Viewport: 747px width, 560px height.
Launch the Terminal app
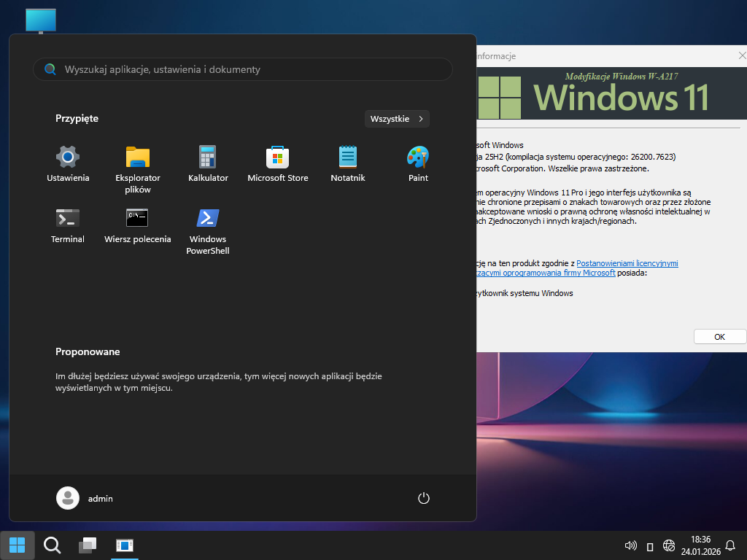[68, 225]
